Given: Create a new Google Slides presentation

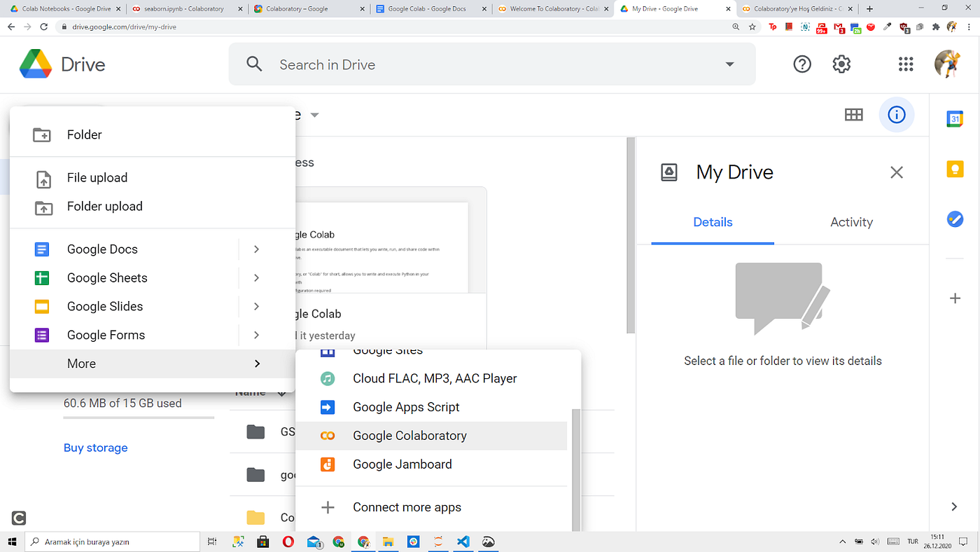Looking at the screenshot, I should pos(123,307).
